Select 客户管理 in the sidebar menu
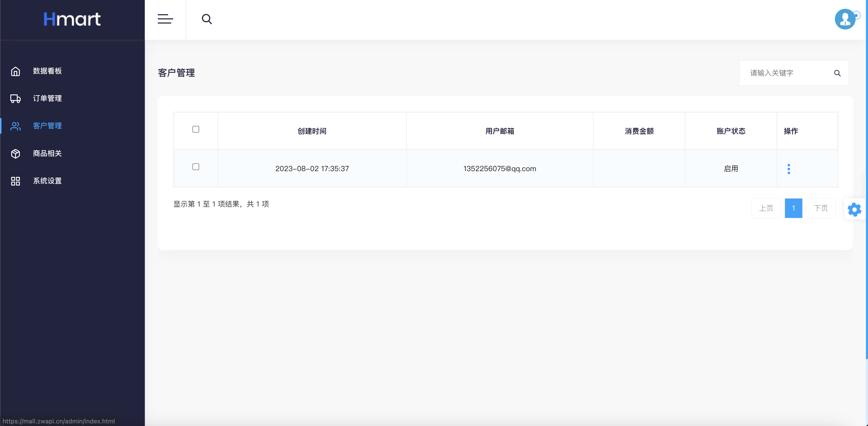Screen dimensions: 868x426 (x=47, y=126)
